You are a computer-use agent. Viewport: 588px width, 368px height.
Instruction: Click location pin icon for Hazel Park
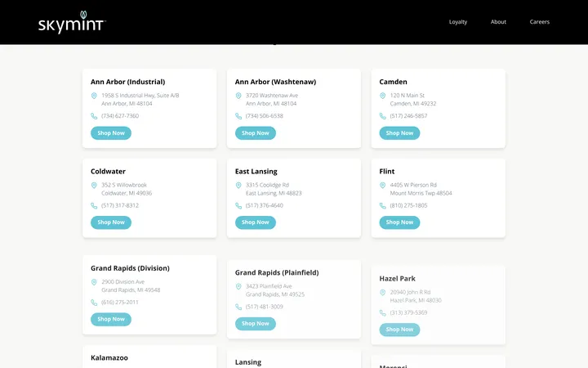382,293
